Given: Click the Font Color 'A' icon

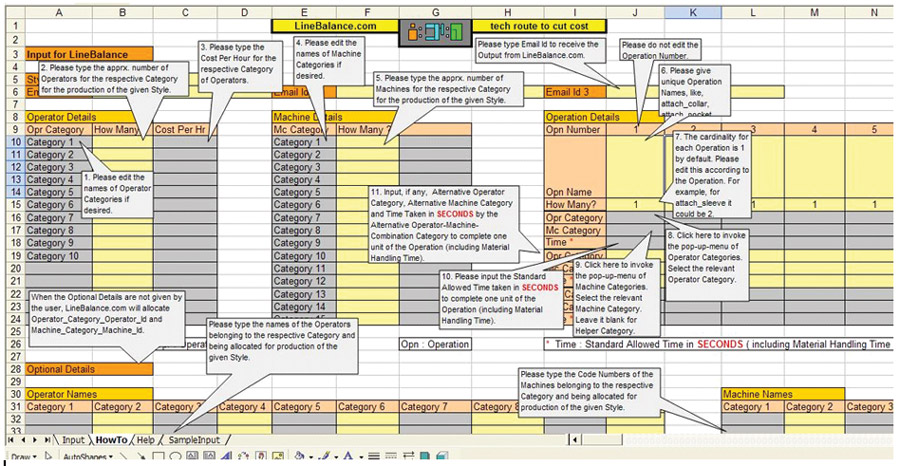Looking at the screenshot, I should tap(348, 456).
